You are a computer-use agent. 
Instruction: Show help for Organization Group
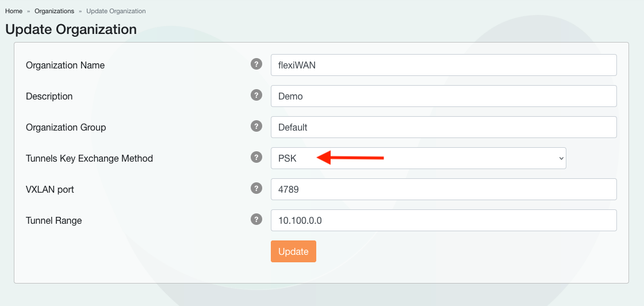point(256,126)
